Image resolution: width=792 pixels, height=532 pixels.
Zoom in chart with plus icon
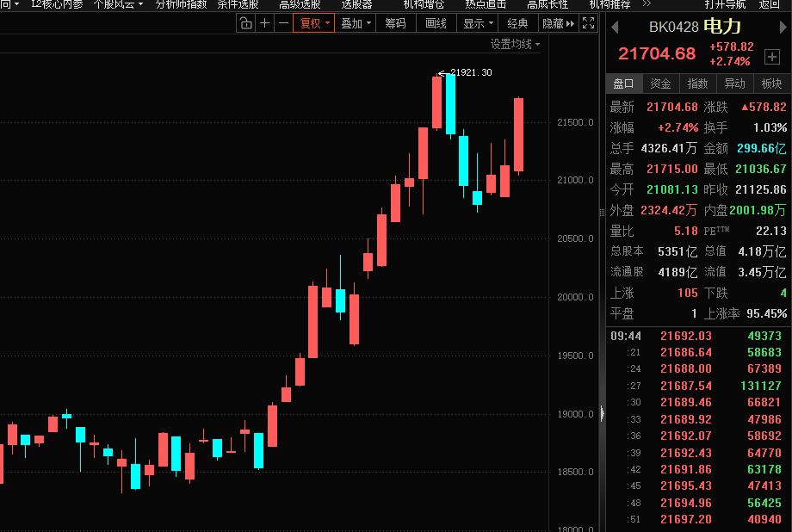coord(264,23)
